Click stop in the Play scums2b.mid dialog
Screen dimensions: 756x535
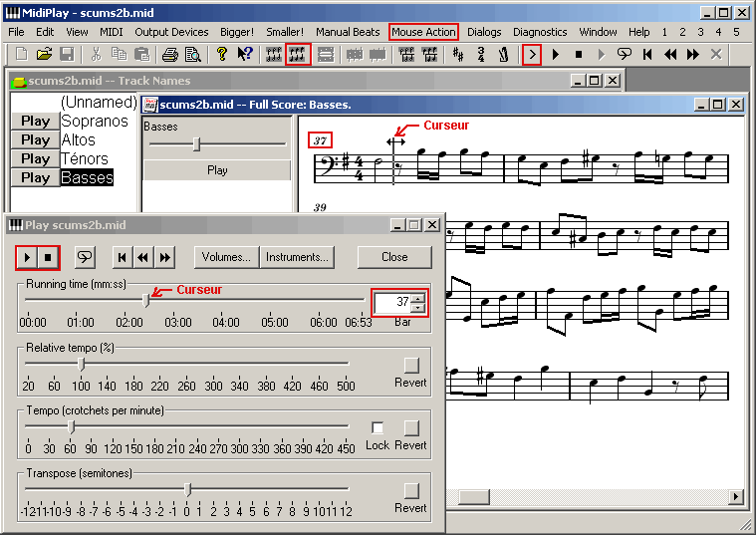point(48,257)
